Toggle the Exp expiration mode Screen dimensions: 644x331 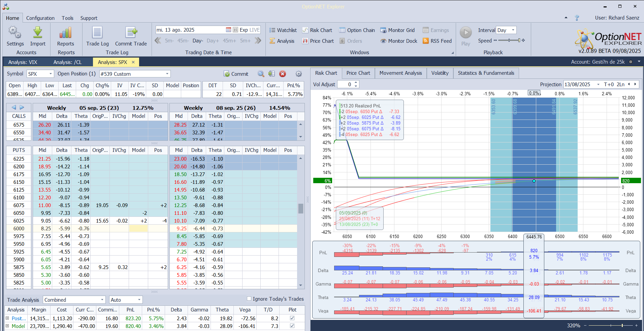(244, 30)
